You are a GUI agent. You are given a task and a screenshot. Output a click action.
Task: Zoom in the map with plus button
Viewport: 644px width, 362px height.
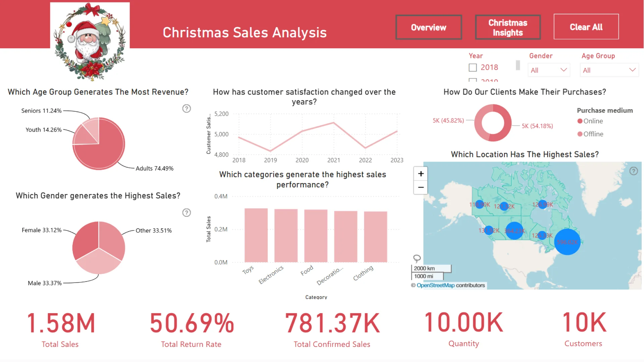pyautogui.click(x=421, y=174)
